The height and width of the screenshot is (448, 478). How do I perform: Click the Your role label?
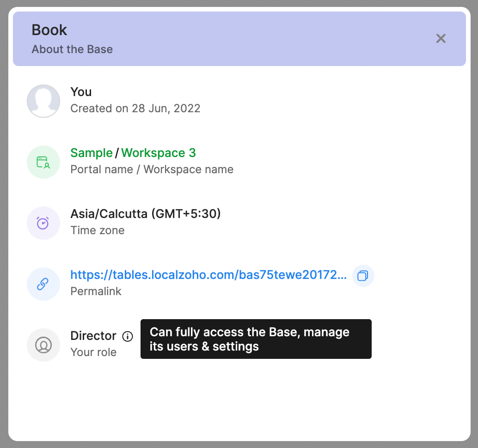pyautogui.click(x=93, y=352)
